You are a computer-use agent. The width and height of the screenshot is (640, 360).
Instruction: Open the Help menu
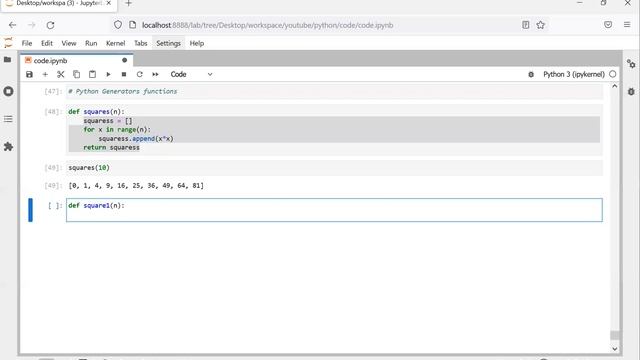tap(197, 43)
